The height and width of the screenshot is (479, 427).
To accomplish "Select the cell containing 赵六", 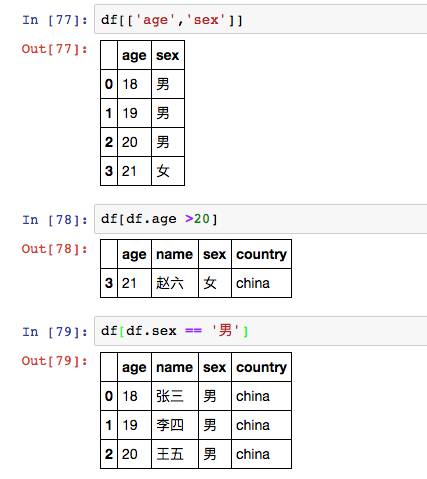I will click(x=175, y=283).
